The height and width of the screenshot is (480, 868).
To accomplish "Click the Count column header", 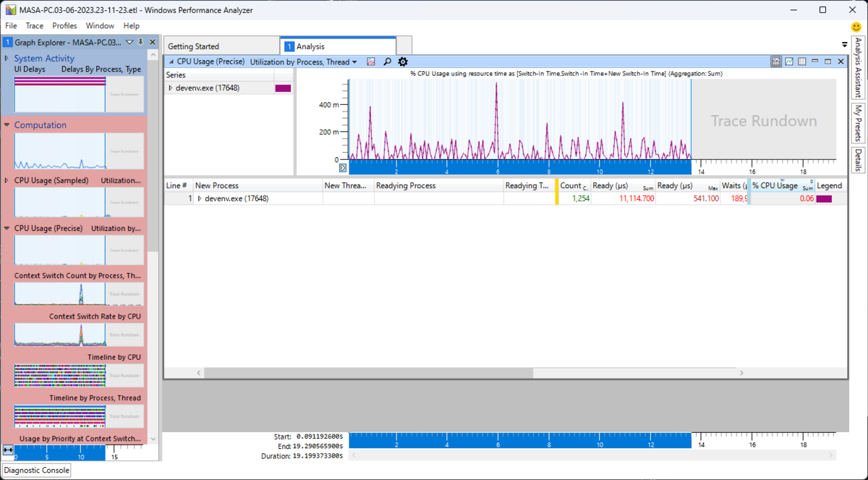I will pos(574,186).
